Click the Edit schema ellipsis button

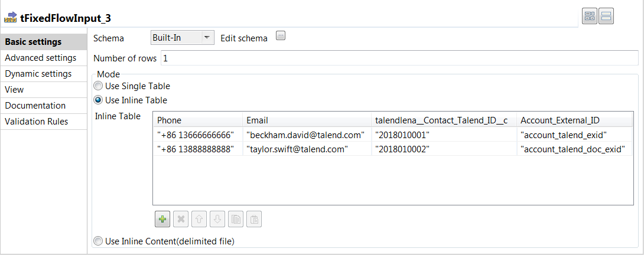(281, 37)
